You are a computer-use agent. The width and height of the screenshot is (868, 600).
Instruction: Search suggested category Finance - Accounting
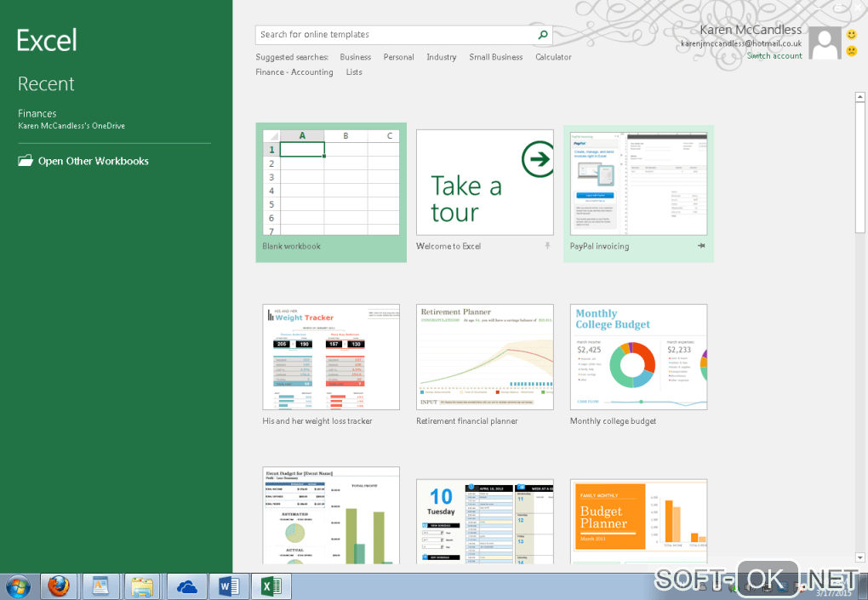[x=294, y=72]
